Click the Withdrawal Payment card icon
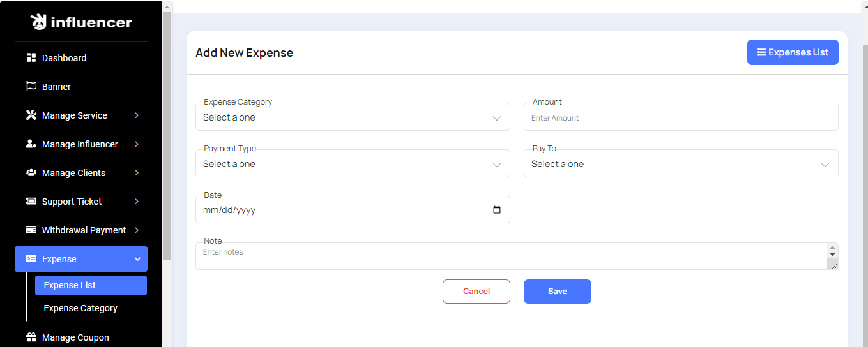This screenshot has width=868, height=347. (x=31, y=230)
